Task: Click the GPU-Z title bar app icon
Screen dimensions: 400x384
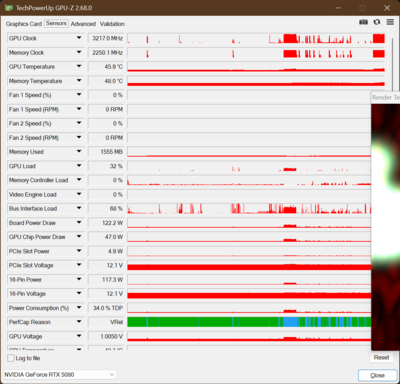Action: pyautogui.click(x=9, y=8)
